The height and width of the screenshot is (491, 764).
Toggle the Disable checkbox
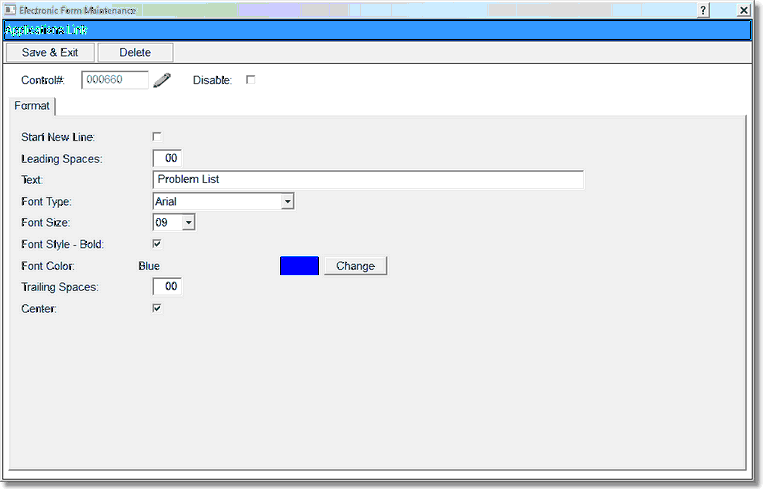[x=250, y=79]
